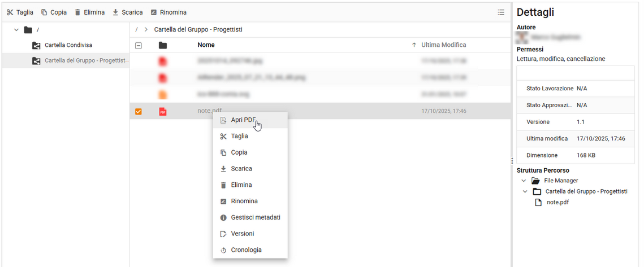Click the rename icon in the context menu

[223, 202]
